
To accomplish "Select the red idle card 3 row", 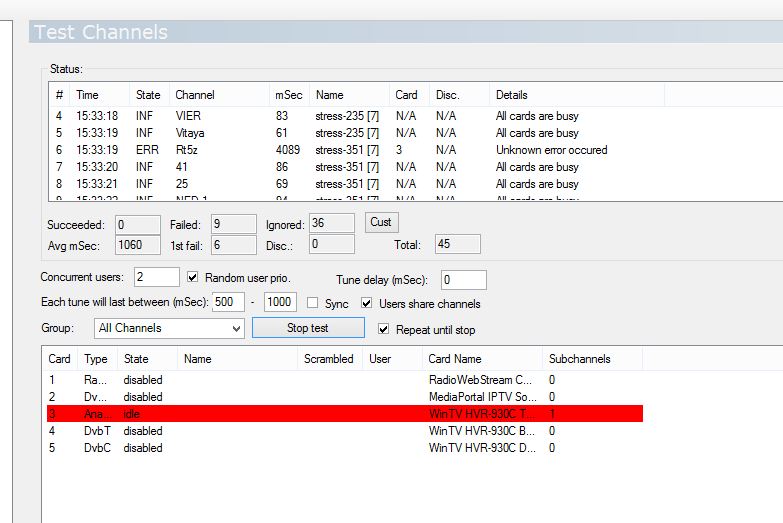I will [x=345, y=414].
